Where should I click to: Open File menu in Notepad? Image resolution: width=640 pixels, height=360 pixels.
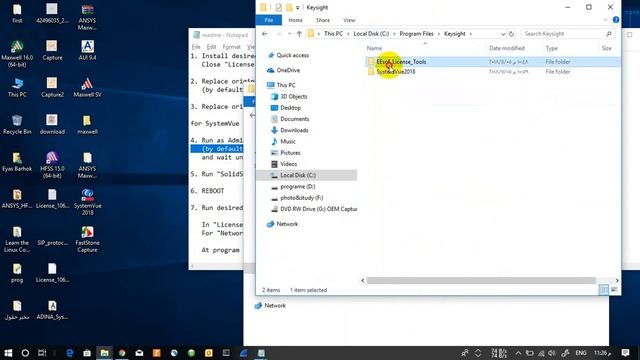[196, 47]
